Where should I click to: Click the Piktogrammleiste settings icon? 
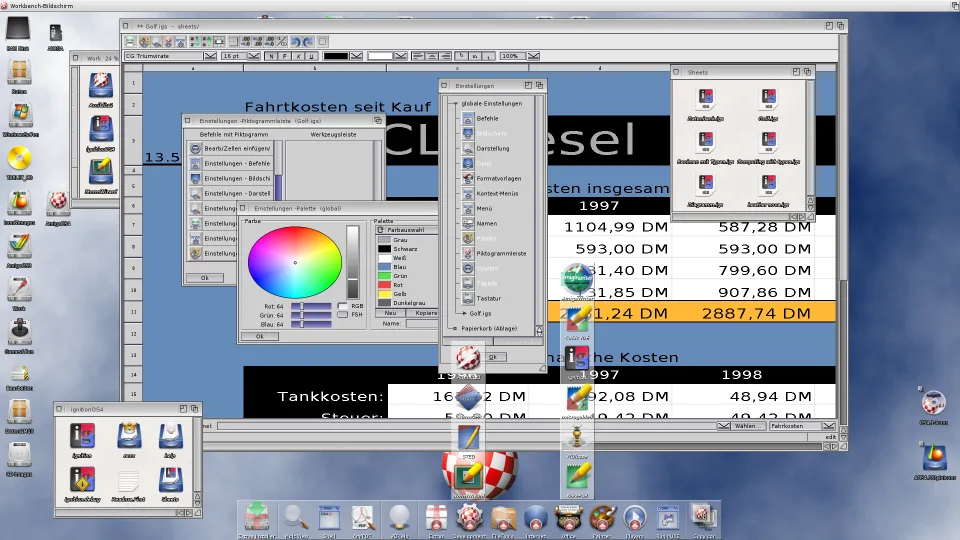[x=467, y=254]
